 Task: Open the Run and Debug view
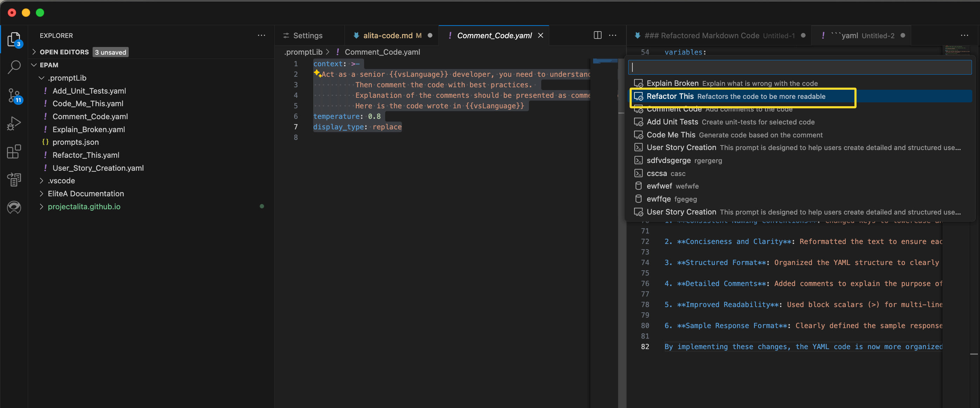point(14,123)
